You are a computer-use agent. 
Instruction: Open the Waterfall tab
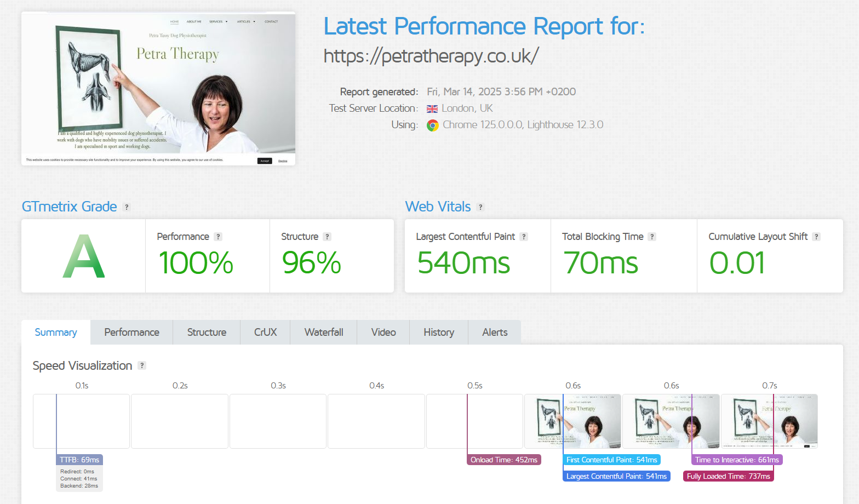(x=324, y=333)
